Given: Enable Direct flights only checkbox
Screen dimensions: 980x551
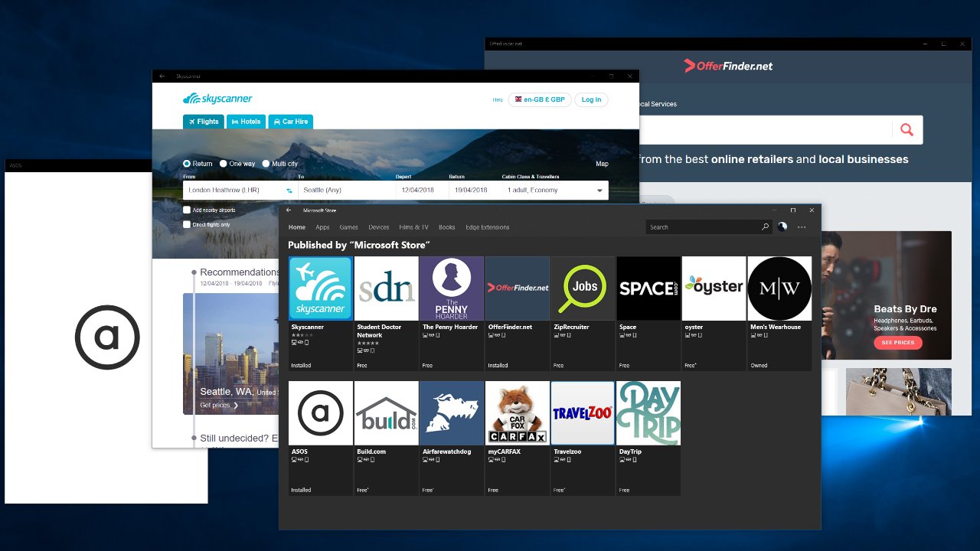Looking at the screenshot, I should 187,224.
